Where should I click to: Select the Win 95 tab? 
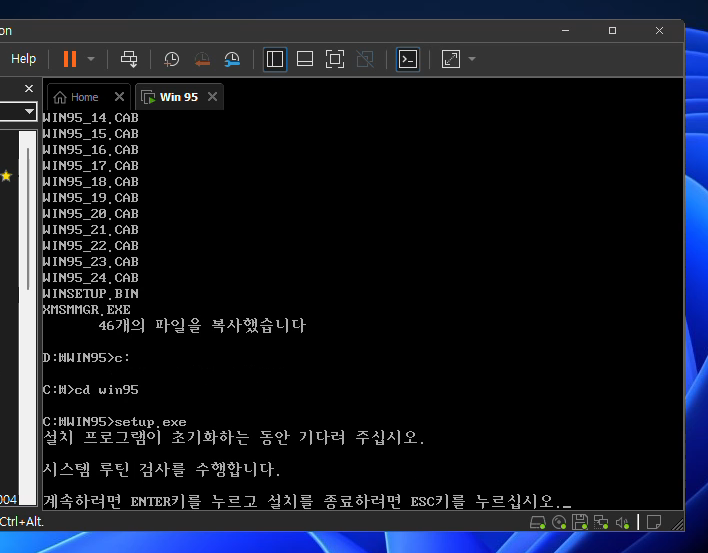[179, 97]
